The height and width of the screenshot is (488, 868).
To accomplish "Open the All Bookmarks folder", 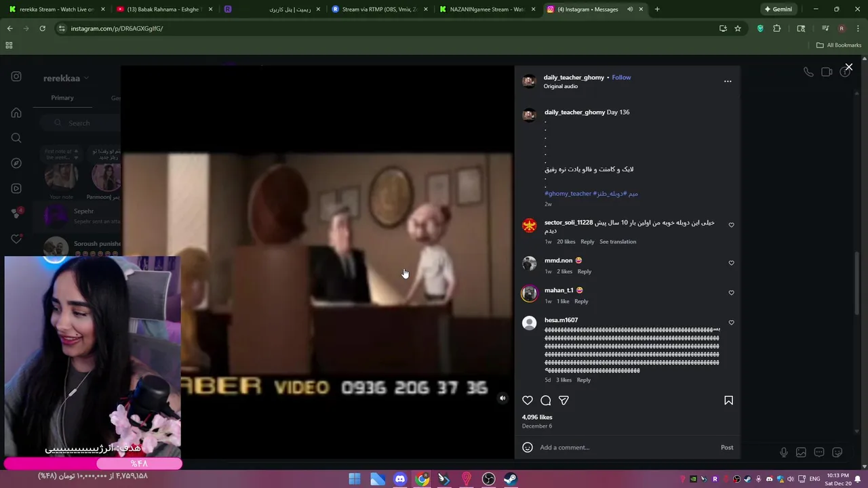I will (839, 45).
